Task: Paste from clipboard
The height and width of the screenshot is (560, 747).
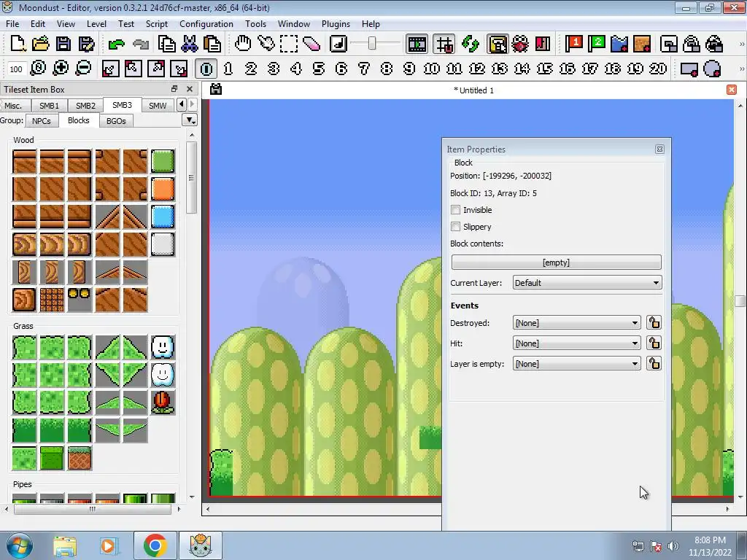Action: pos(212,44)
